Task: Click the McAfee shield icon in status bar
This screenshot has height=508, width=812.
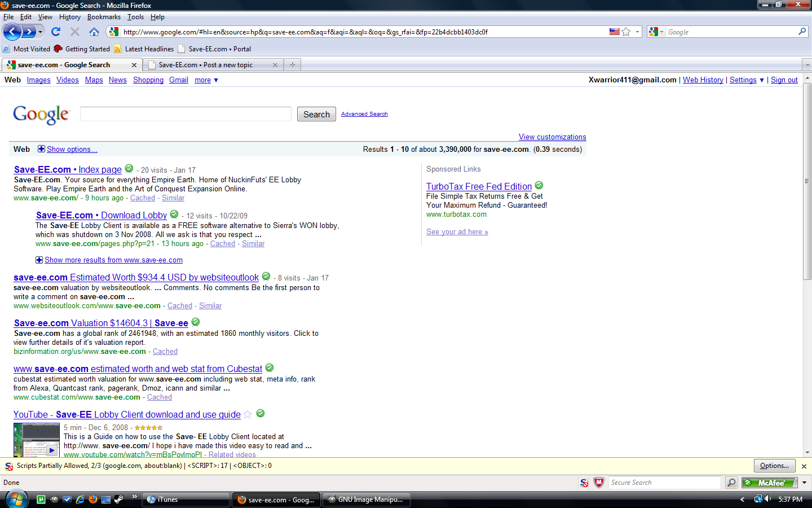Action: coord(599,483)
